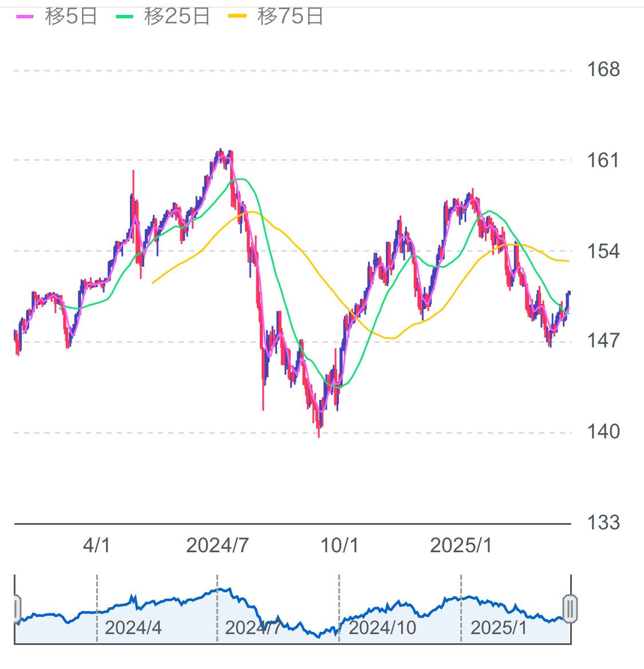Click the pink 移5日 legend line swatch
The width and height of the screenshot is (644, 669).
pyautogui.click(x=25, y=17)
